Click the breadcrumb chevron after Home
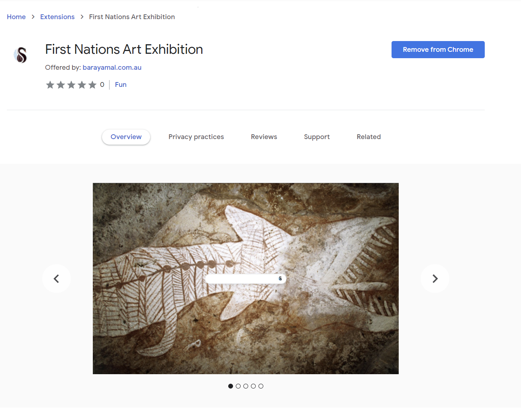The image size is (521, 420). click(33, 17)
